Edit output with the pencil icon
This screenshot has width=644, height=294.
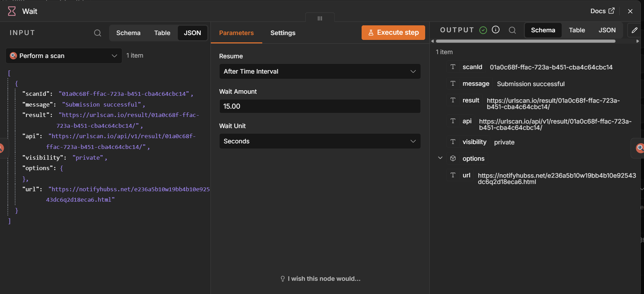[x=635, y=30]
